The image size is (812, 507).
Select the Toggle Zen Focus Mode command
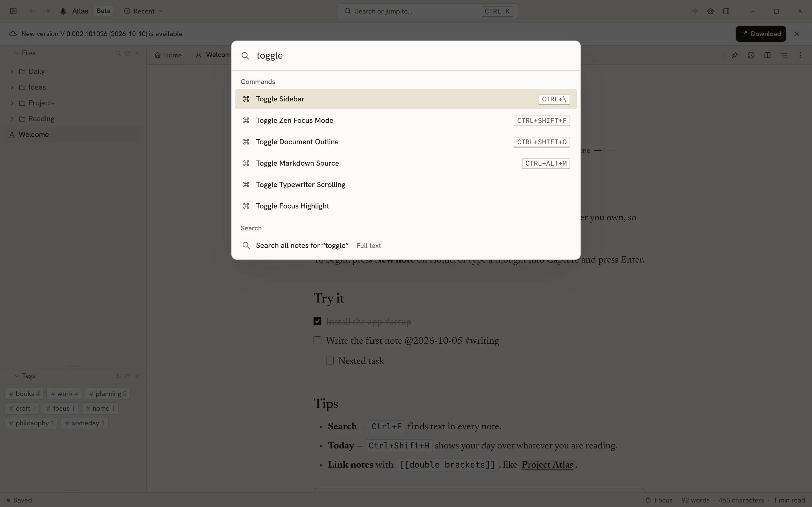click(x=406, y=120)
